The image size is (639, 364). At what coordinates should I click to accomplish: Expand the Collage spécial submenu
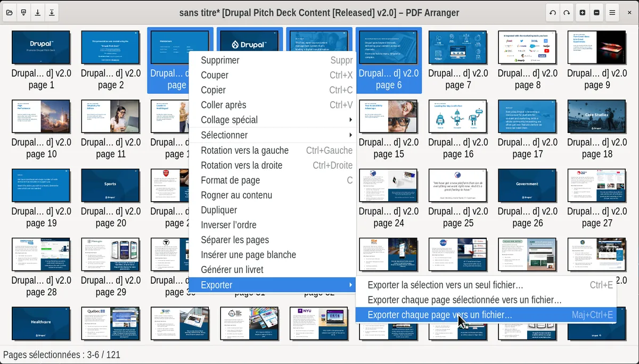273,120
